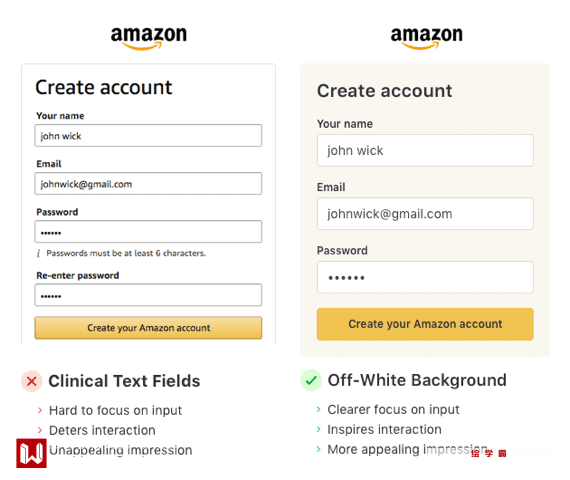The width and height of the screenshot is (570, 480).
Task: Click the red X icon beside Clinical Text Fields
Action: pos(32,381)
